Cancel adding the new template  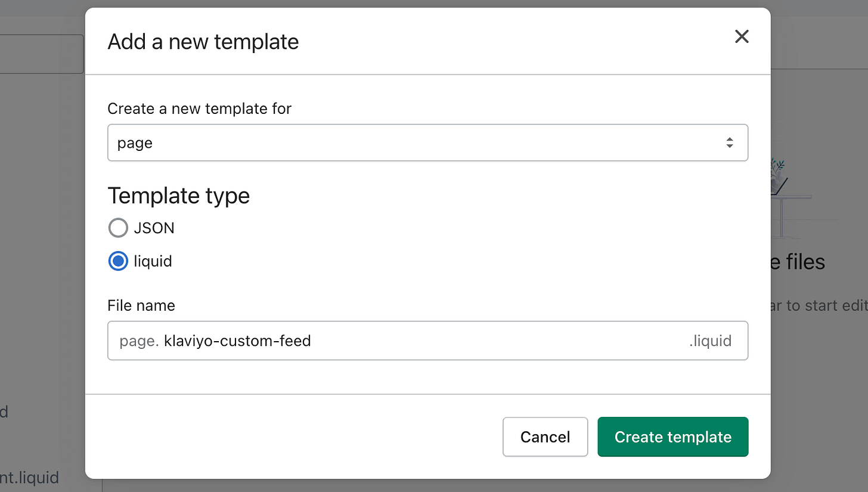point(545,437)
